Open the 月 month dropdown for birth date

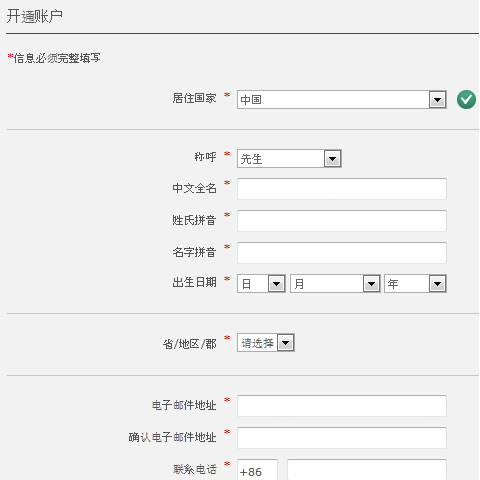(335, 284)
